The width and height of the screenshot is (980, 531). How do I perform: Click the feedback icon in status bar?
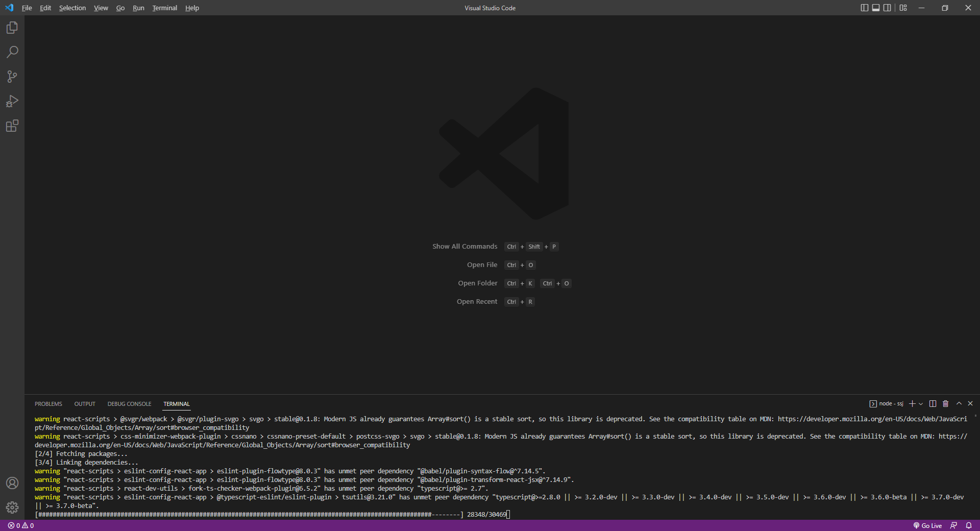(953, 525)
